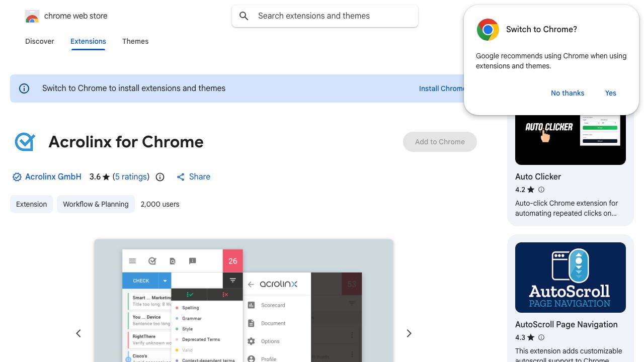Switch to the Themes tab
The image size is (644, 362).
(135, 41)
